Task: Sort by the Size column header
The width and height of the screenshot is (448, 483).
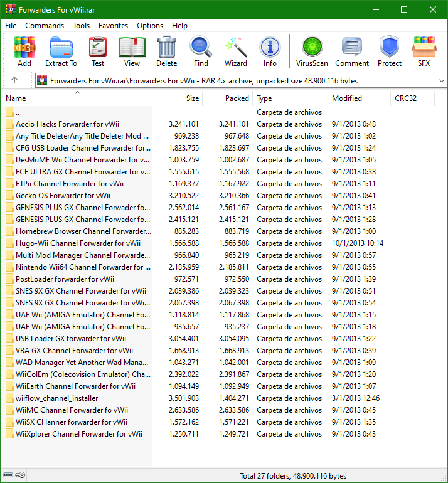Action: click(x=178, y=98)
